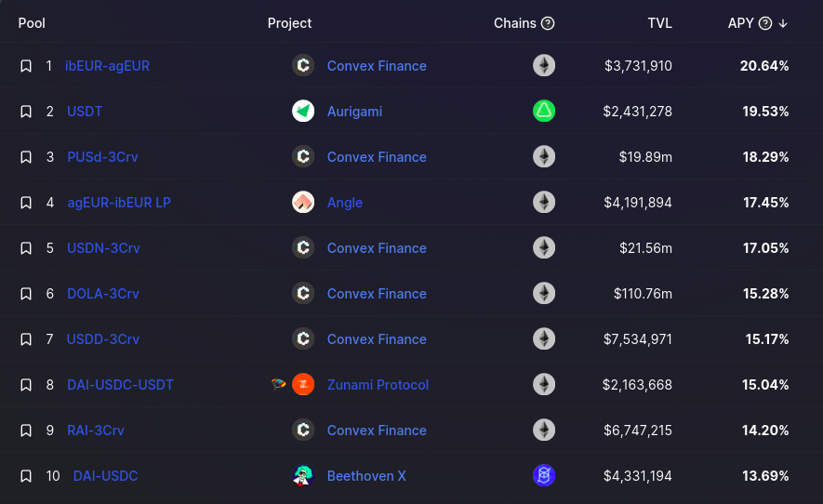Click the parachute airdrop icon beside Zunami
This screenshot has width=823, height=504.
[x=279, y=384]
